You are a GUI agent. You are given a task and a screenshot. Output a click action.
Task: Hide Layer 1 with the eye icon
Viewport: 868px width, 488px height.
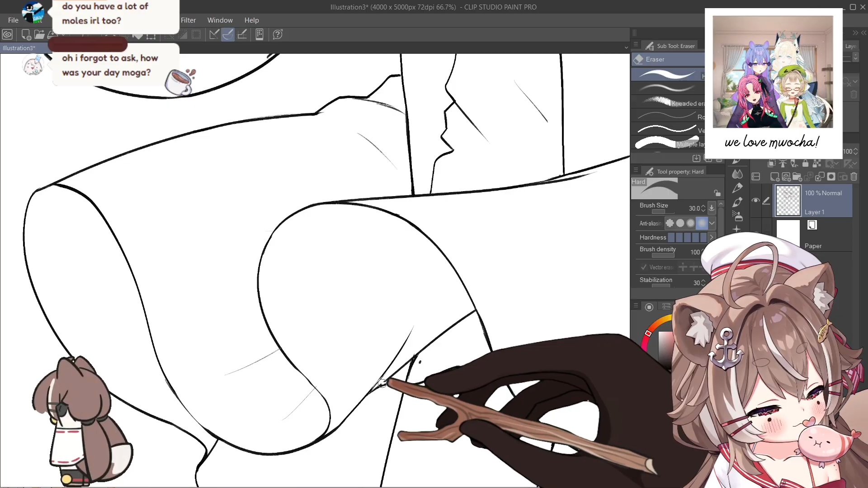[755, 200]
